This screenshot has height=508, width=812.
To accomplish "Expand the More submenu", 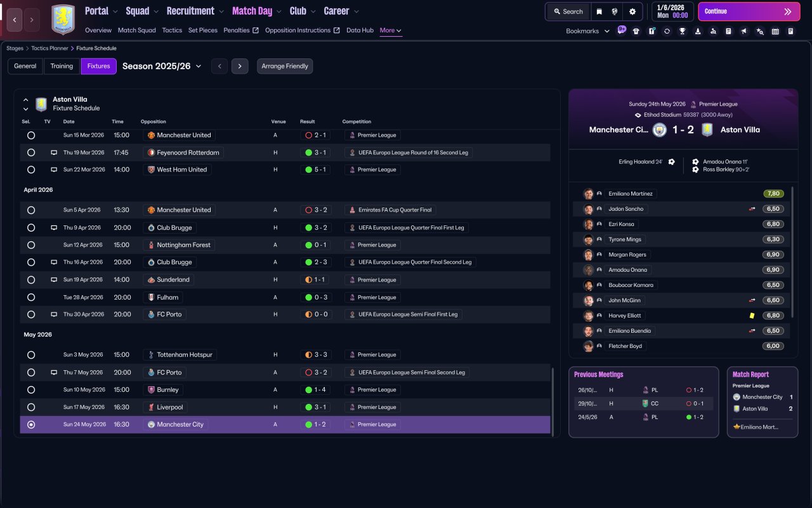I will [391, 30].
